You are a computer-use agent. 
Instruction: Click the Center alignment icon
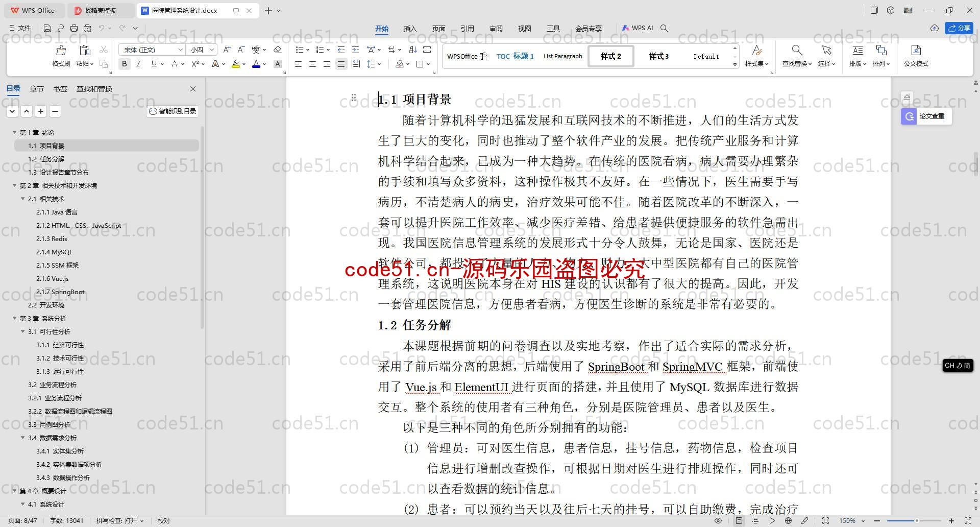tap(312, 64)
